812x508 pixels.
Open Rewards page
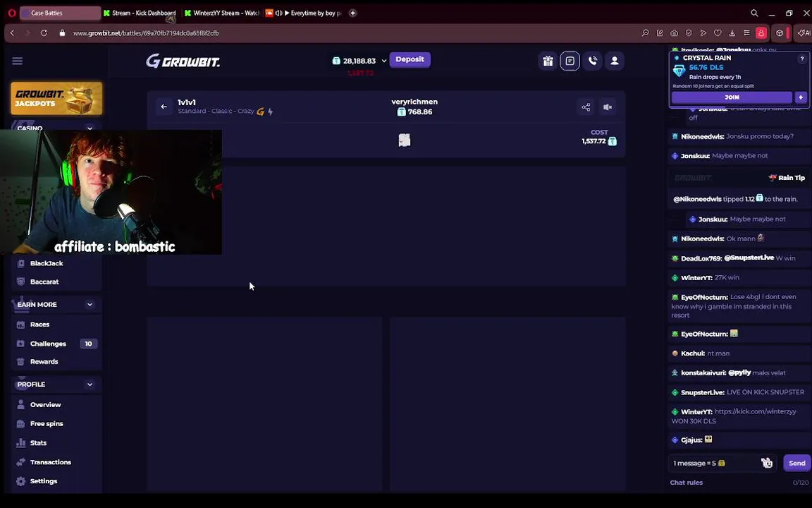(44, 362)
